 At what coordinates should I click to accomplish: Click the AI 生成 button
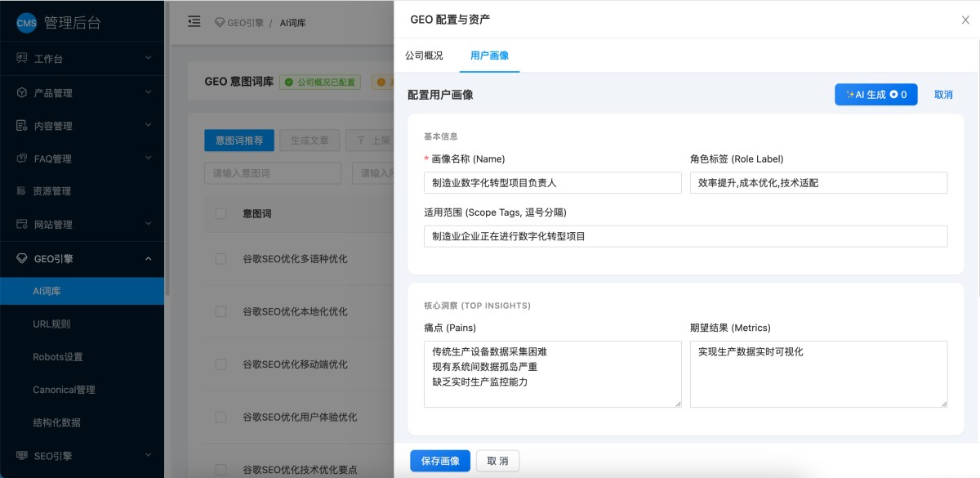click(x=875, y=95)
